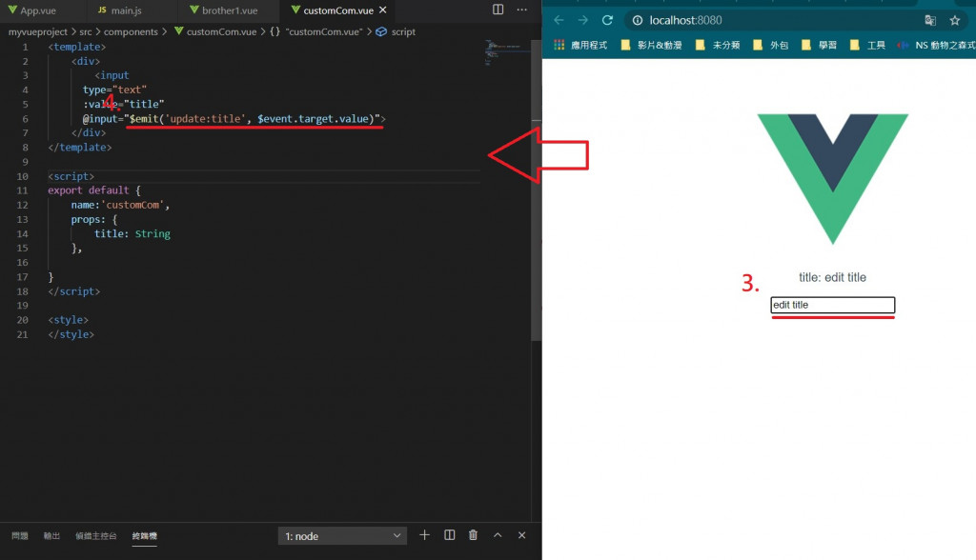Image resolution: width=976 pixels, height=560 pixels.
Task: Select the Terminal panel tab (終端機)
Action: (x=145, y=536)
